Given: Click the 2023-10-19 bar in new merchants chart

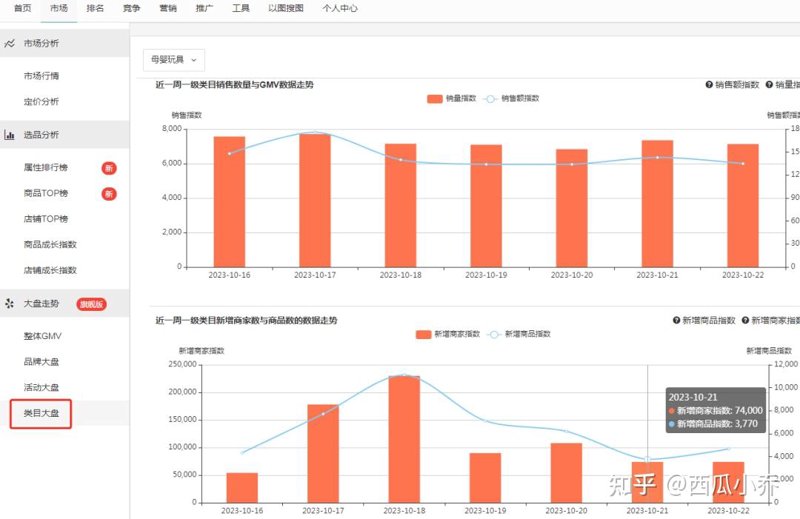Looking at the screenshot, I should 485,478.
